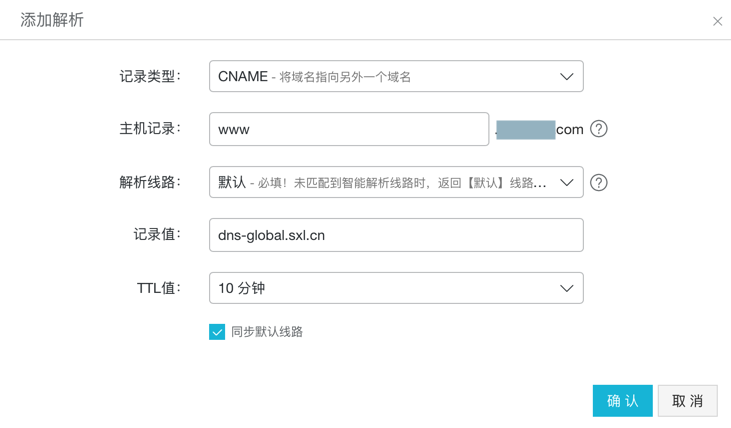
Task: Uncheck the 同步默认线路 checkbox
Action: point(217,332)
